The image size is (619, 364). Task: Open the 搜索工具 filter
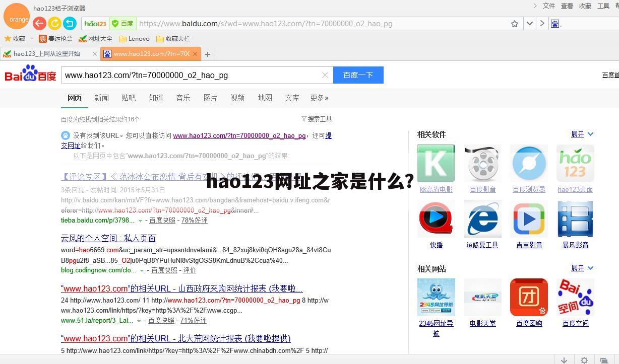click(317, 119)
